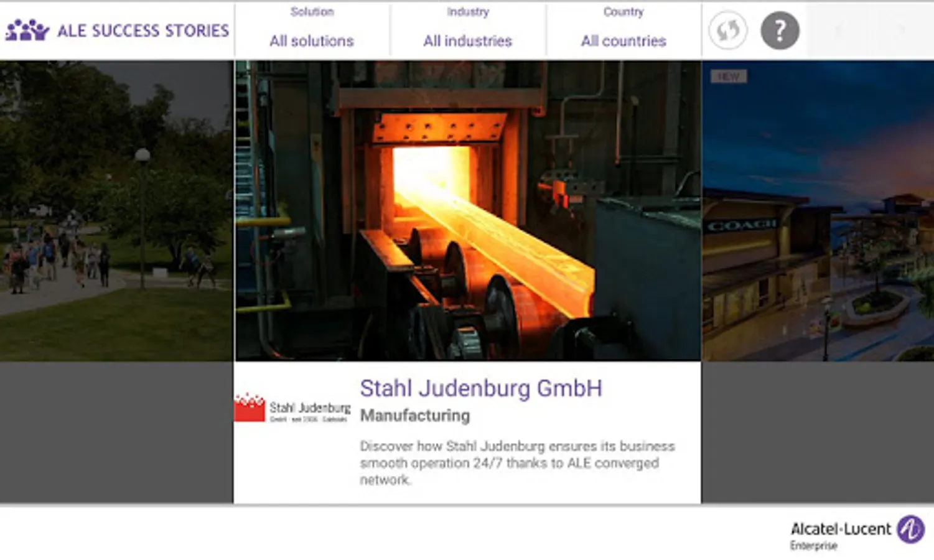Click the Alcatel-Lucent purple logo icon
Screen dimensions: 934x560
point(910,530)
